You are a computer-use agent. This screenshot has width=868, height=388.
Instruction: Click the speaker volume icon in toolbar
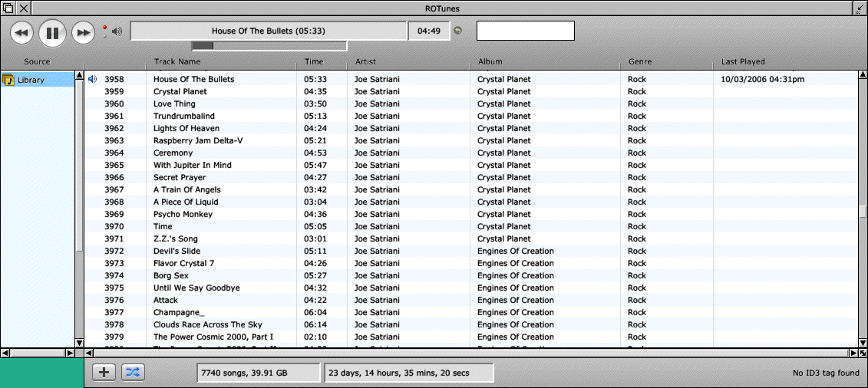[116, 31]
